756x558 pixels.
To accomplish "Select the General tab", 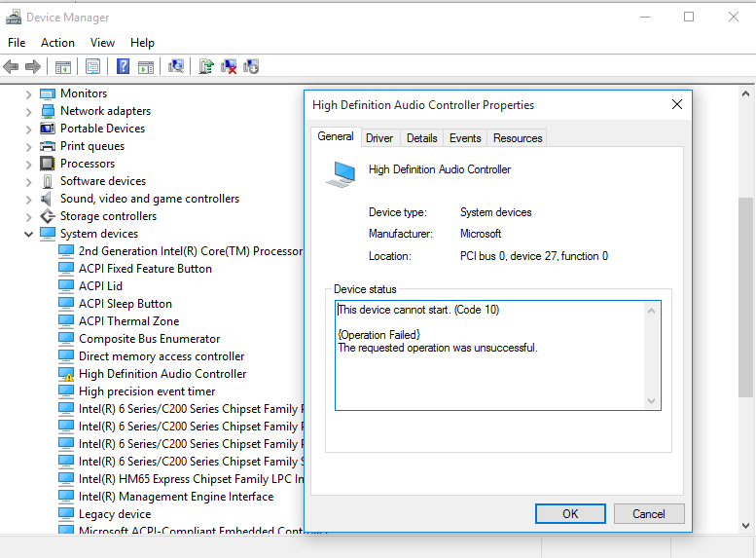I will pyautogui.click(x=336, y=136).
